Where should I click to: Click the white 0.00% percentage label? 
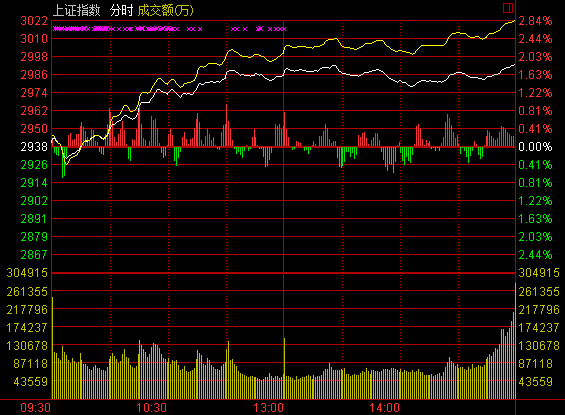coord(535,147)
